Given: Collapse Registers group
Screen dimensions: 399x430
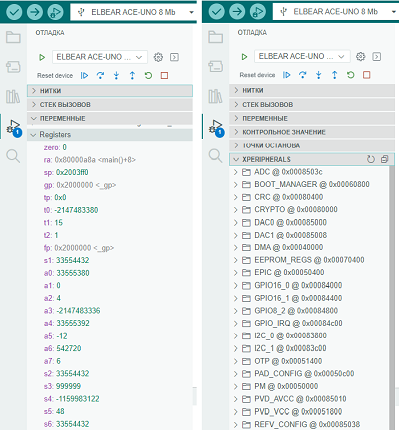Looking at the screenshot, I should coord(110,135).
